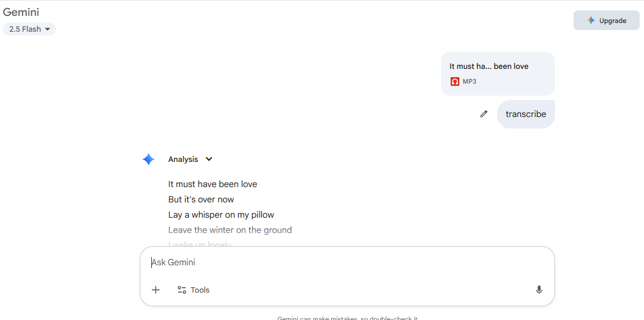Click the red headphones MP3 file icon
This screenshot has width=644, height=320.
[454, 81]
